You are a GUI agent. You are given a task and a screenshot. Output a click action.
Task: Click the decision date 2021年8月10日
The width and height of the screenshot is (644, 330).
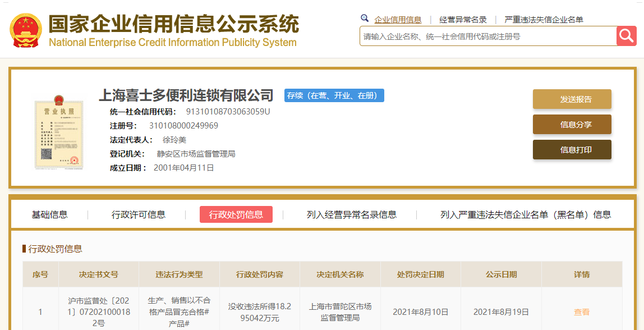(x=421, y=313)
